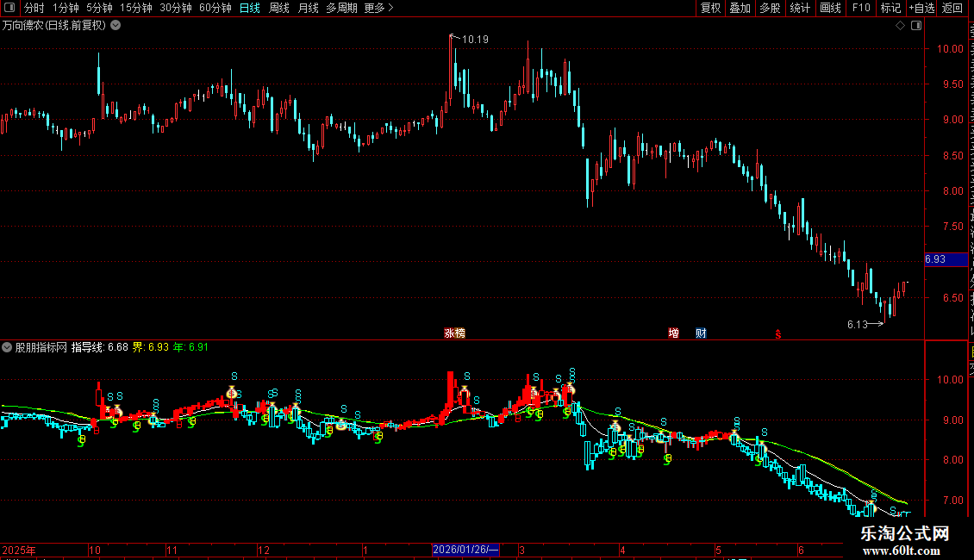974x560 pixels.
Task: Open the dropdown icon beside 万向德农 title
Action: coord(116,26)
